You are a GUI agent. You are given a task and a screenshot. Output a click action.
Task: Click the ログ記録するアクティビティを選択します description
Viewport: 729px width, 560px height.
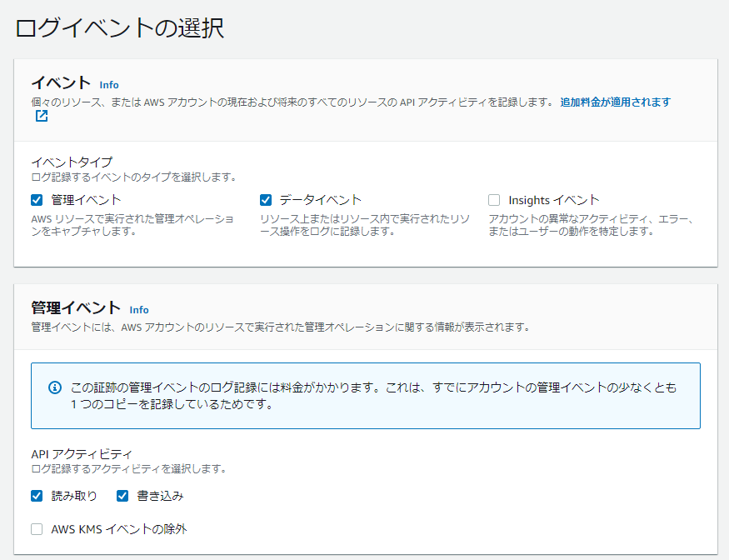pyautogui.click(x=129, y=469)
